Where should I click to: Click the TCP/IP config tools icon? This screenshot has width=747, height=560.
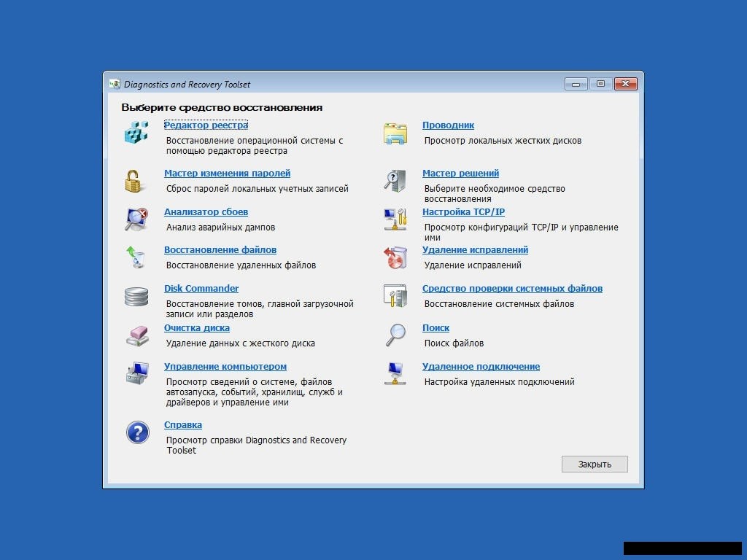click(x=395, y=219)
